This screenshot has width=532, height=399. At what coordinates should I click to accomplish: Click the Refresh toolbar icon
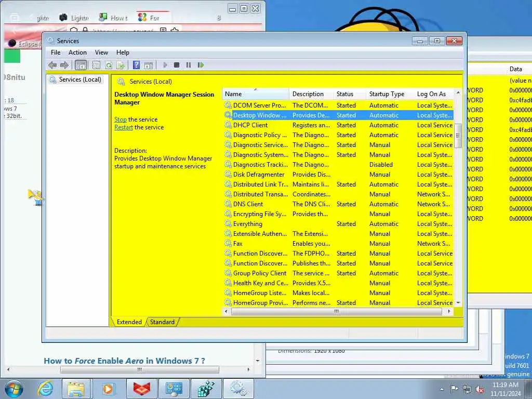click(109, 65)
